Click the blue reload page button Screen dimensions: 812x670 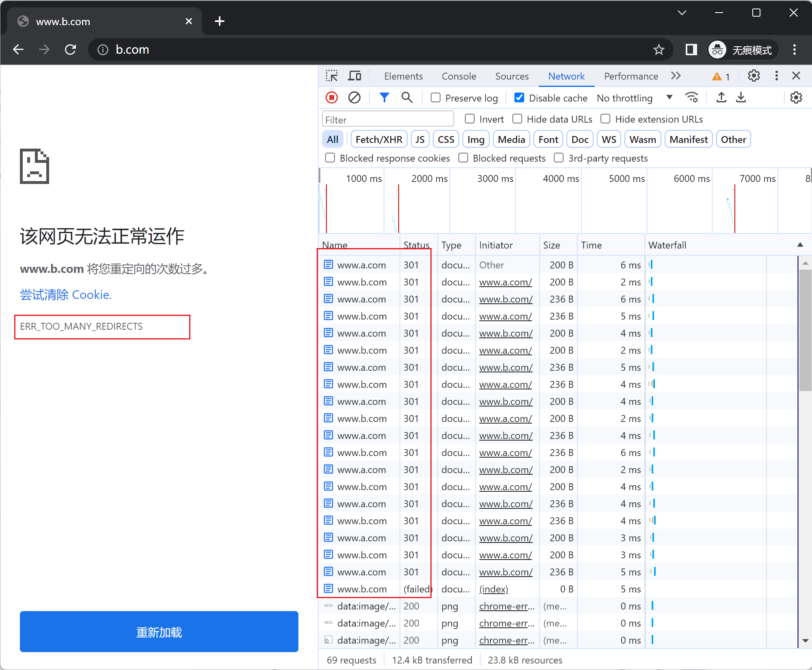[x=159, y=632]
